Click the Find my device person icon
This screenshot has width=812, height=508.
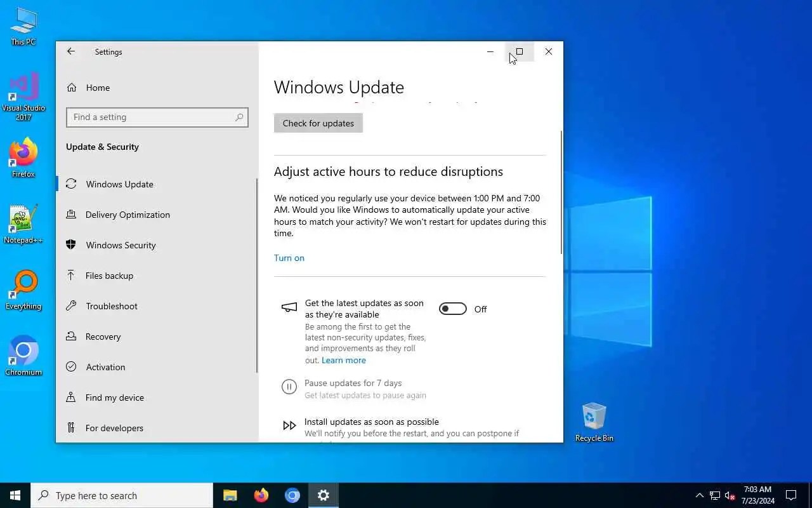click(71, 398)
